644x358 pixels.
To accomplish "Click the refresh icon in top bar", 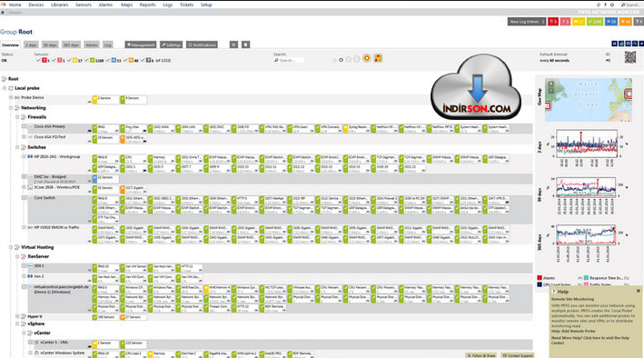I will [599, 5].
